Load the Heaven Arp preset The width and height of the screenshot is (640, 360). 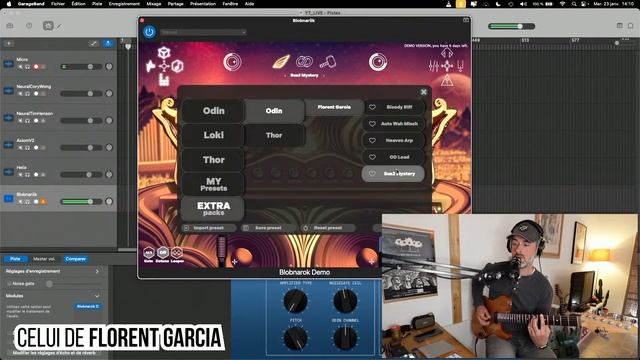pyautogui.click(x=399, y=140)
